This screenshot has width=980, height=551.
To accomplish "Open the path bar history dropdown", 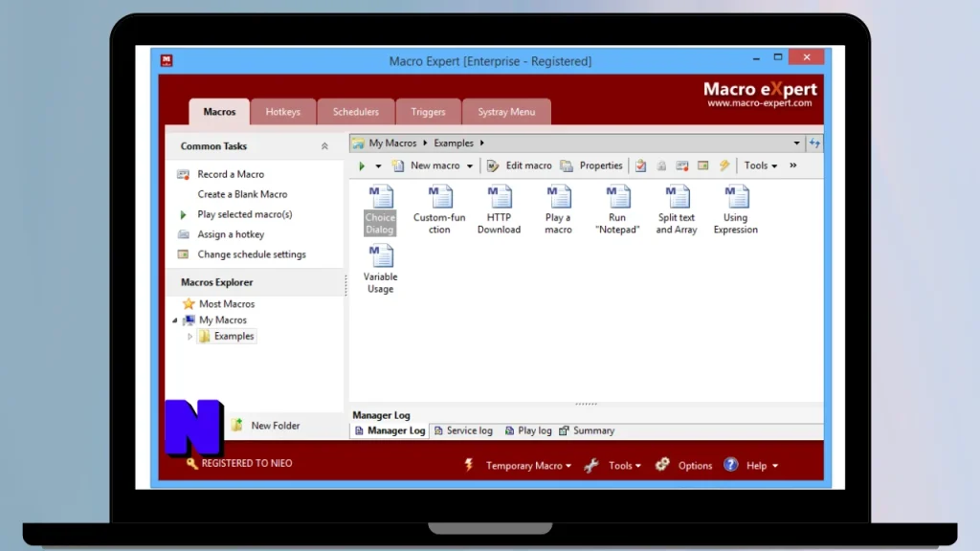I will (796, 143).
